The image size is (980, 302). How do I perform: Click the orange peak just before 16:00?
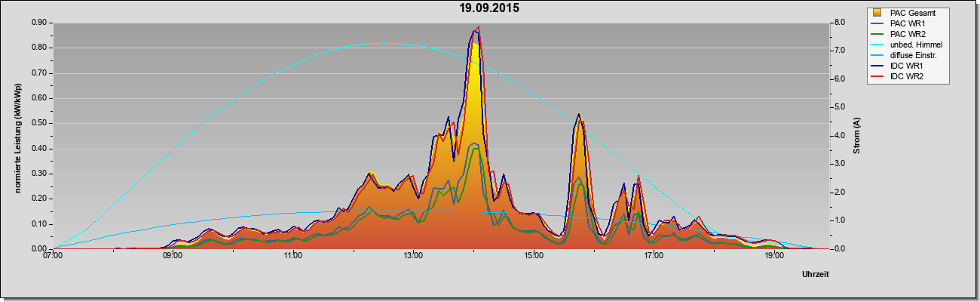[579, 118]
